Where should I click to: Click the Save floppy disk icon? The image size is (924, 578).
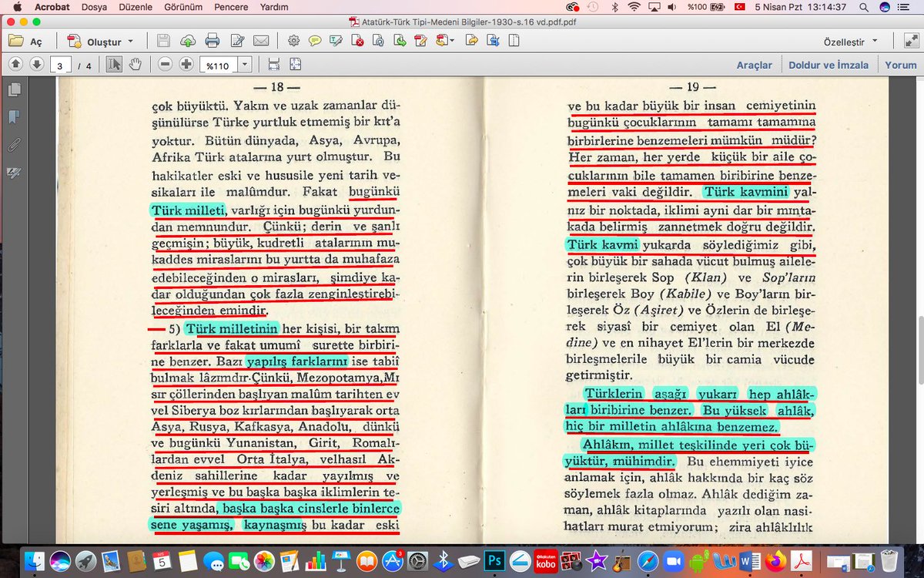(163, 41)
